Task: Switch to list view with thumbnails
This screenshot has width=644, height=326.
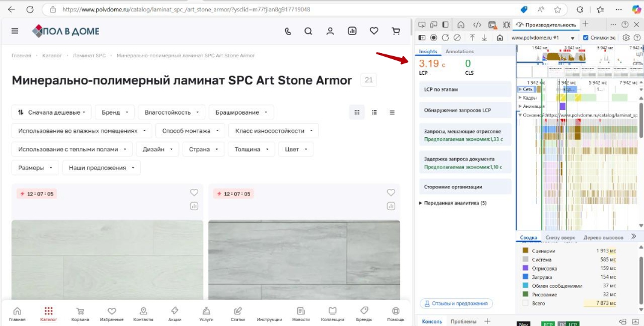Action: click(375, 112)
